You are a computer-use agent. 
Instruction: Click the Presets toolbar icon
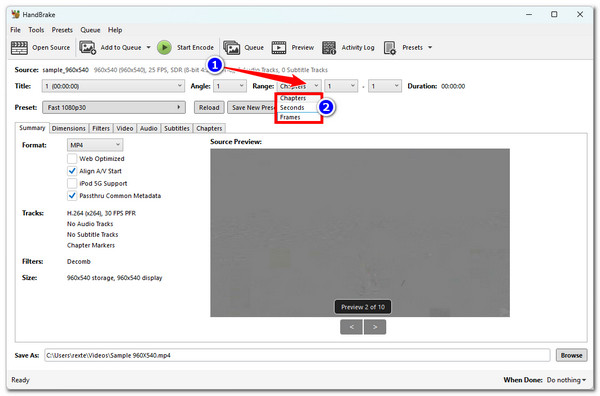click(390, 48)
